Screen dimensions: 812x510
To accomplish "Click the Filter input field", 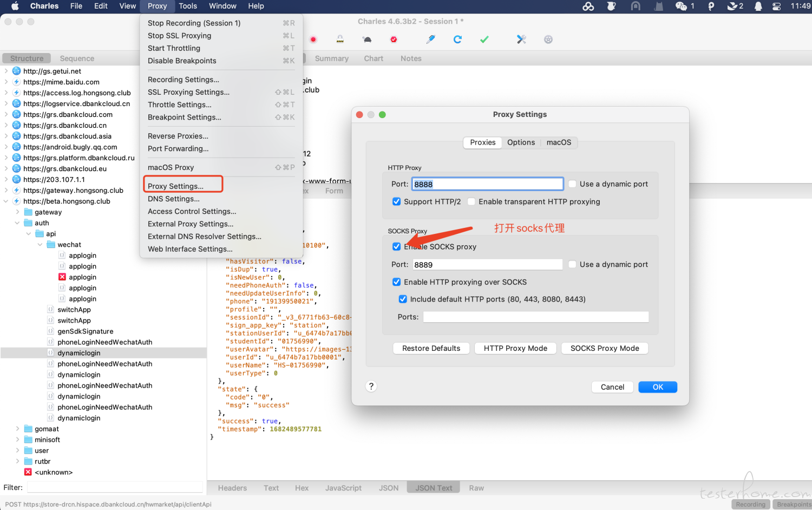I will [x=115, y=487].
